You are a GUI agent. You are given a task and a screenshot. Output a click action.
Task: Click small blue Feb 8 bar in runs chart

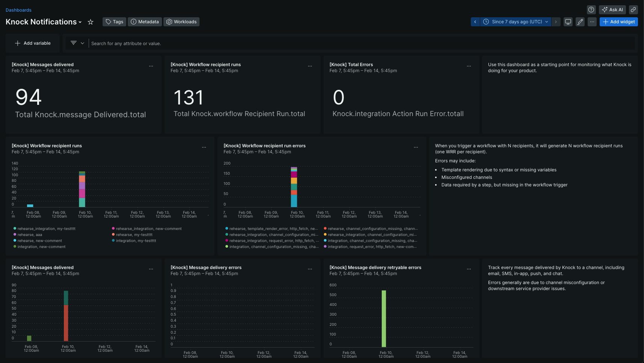coord(30,206)
